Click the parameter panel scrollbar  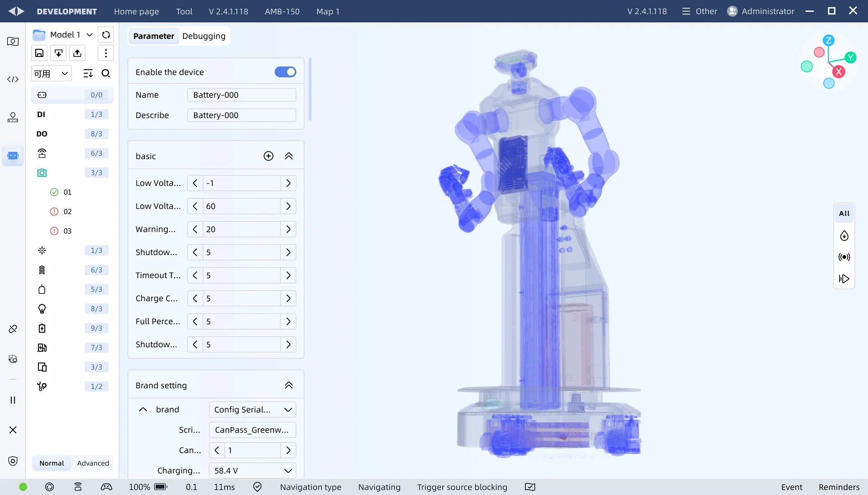tap(310, 89)
